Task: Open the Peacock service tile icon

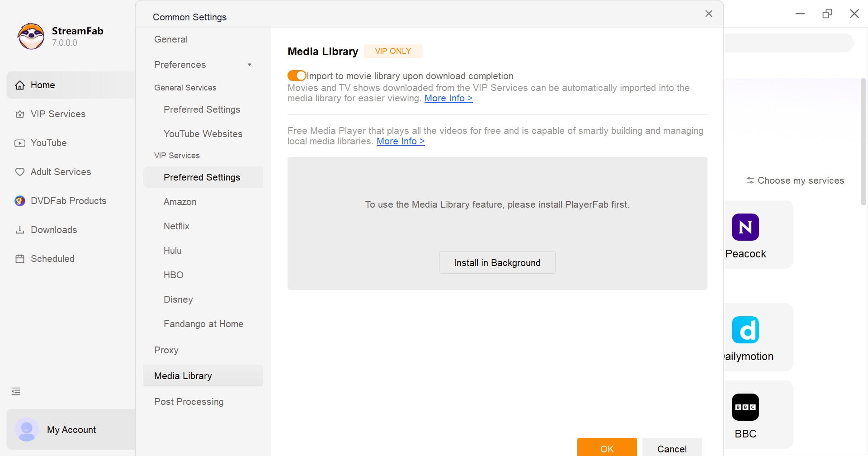Action: [745, 227]
